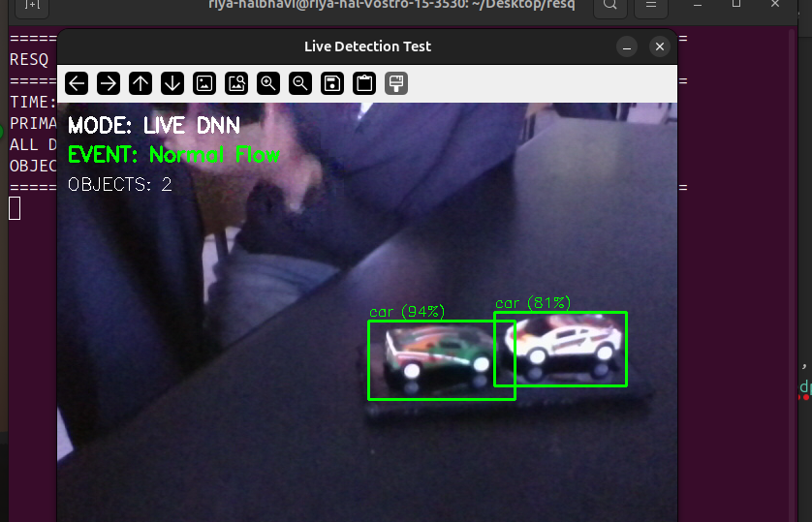Copy image to clipboard icon
Screen dimensions: 812x522
point(364,83)
